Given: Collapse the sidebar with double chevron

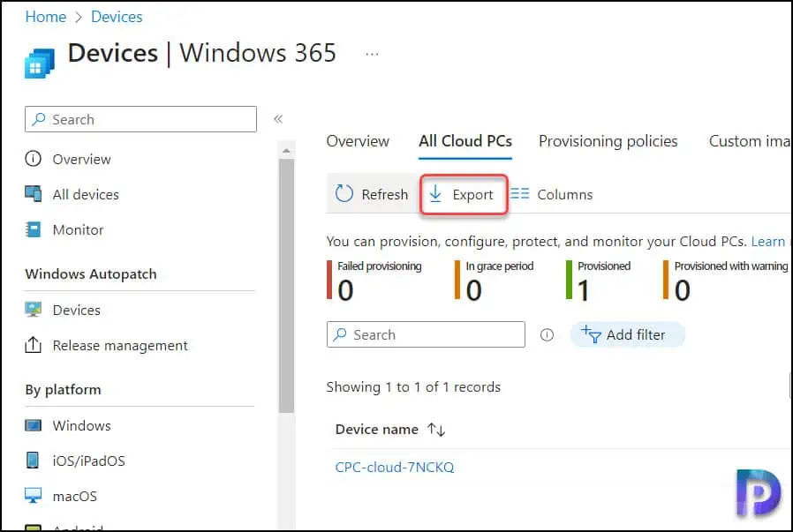Looking at the screenshot, I should coord(278,119).
